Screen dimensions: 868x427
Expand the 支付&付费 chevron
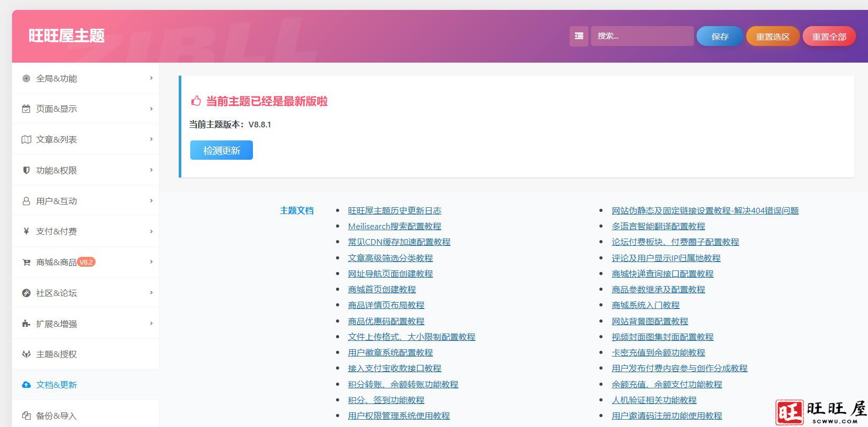(x=151, y=231)
